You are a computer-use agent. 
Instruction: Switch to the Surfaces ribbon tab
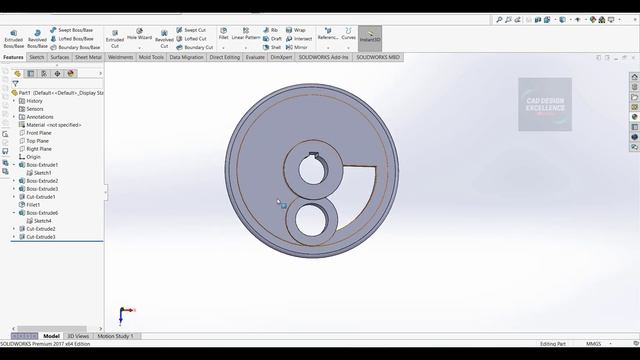(60, 57)
